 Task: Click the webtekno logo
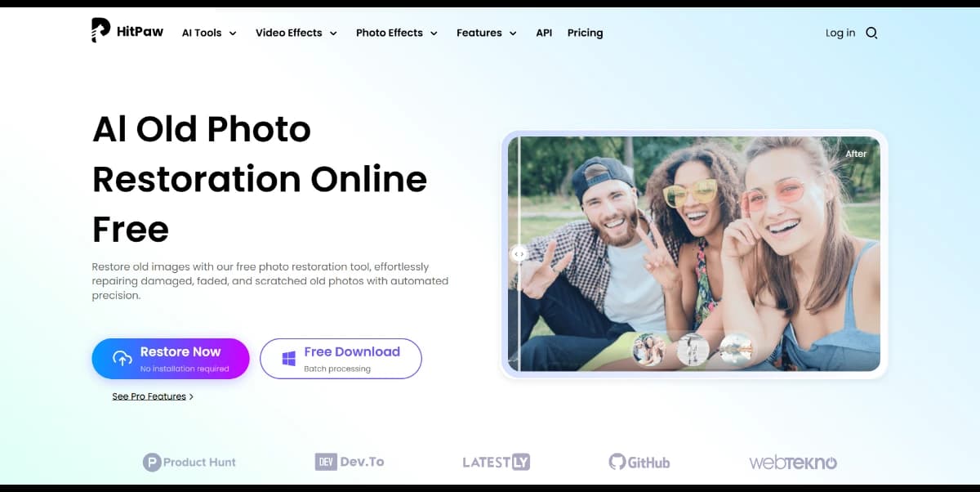pos(793,463)
